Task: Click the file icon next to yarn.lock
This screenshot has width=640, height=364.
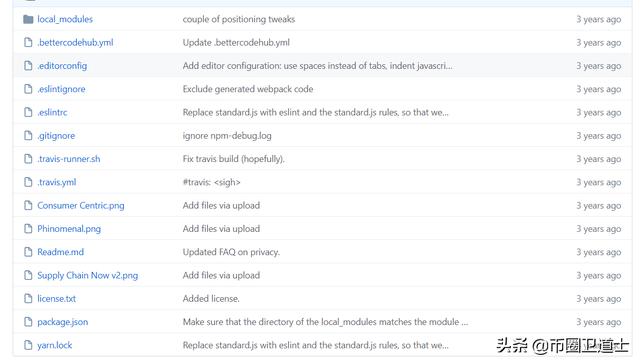Action: tap(28, 345)
